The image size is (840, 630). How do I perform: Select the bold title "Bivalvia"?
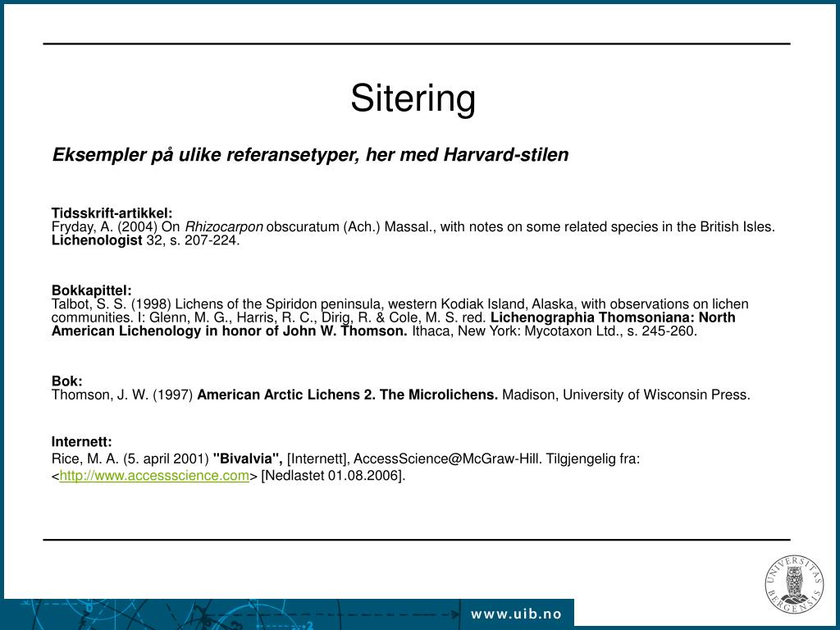click(248, 459)
